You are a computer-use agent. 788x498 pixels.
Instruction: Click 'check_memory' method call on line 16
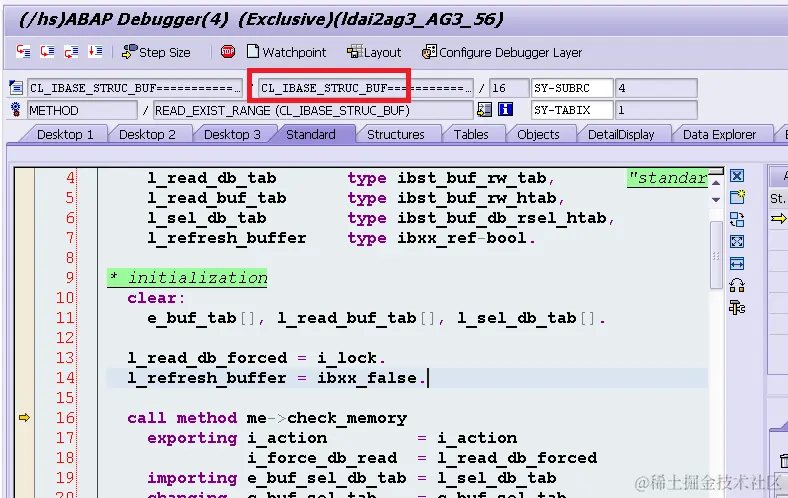[347, 418]
